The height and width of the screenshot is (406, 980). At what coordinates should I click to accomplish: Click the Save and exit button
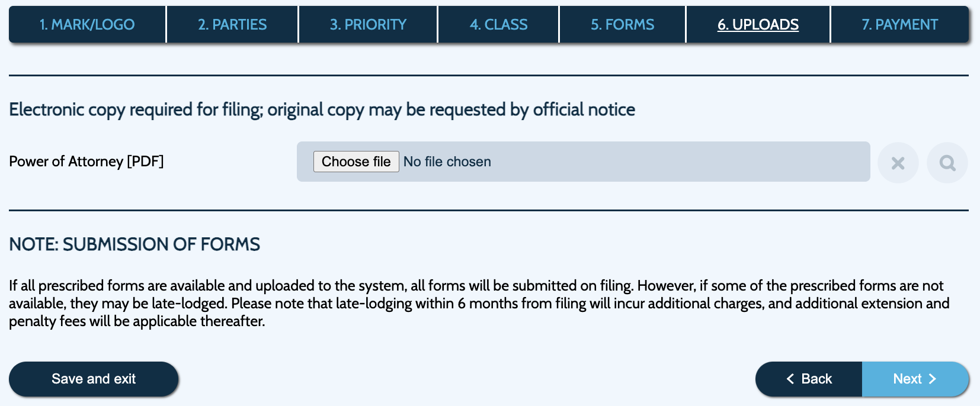pyautogui.click(x=94, y=379)
